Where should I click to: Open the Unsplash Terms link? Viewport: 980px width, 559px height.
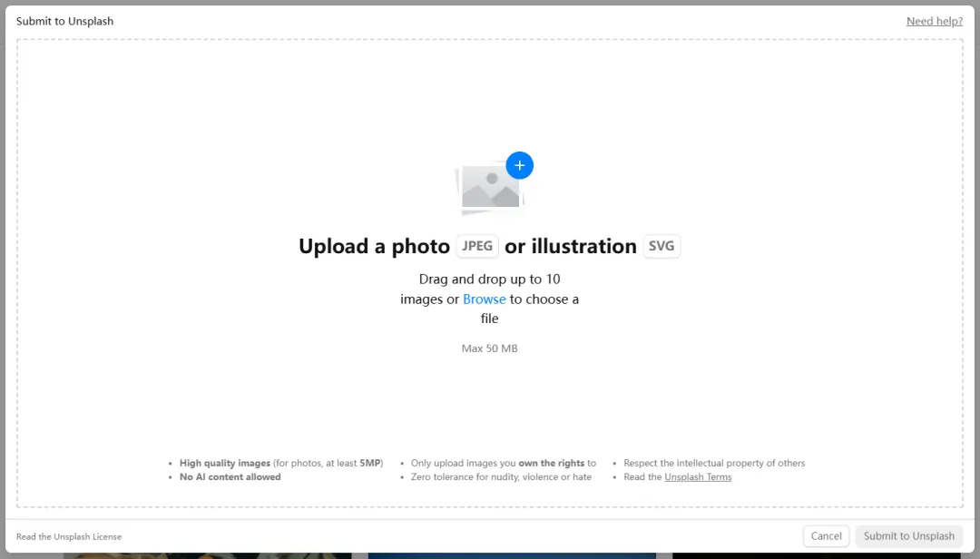coord(698,477)
